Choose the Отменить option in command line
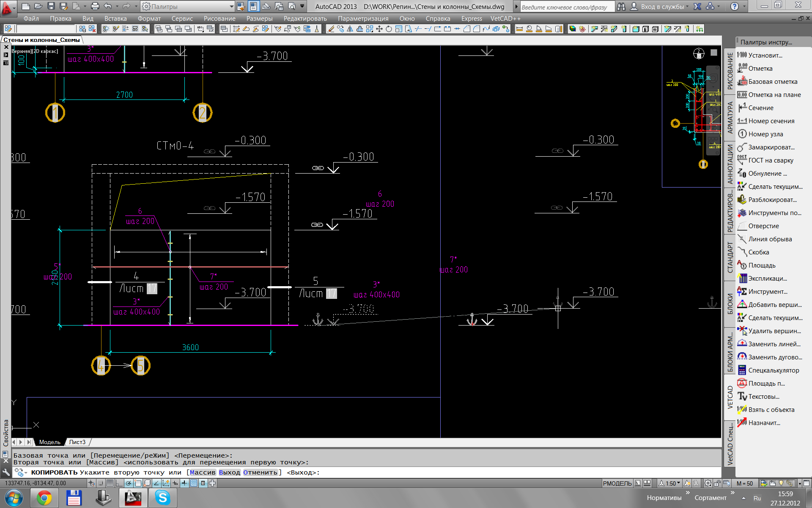This screenshot has height=508, width=812. [x=260, y=472]
